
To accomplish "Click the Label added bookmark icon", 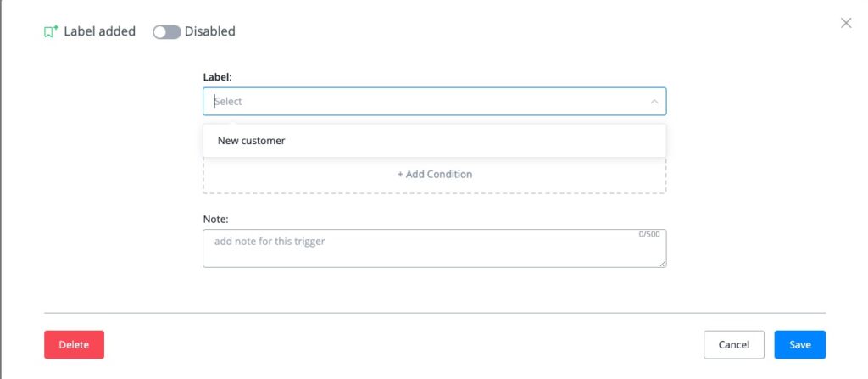I will [51, 31].
